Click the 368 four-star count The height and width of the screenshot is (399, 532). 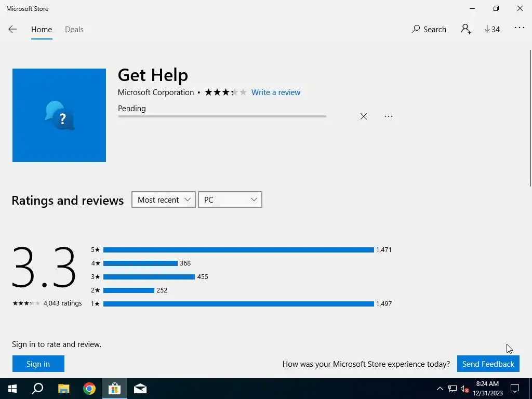coord(185,263)
